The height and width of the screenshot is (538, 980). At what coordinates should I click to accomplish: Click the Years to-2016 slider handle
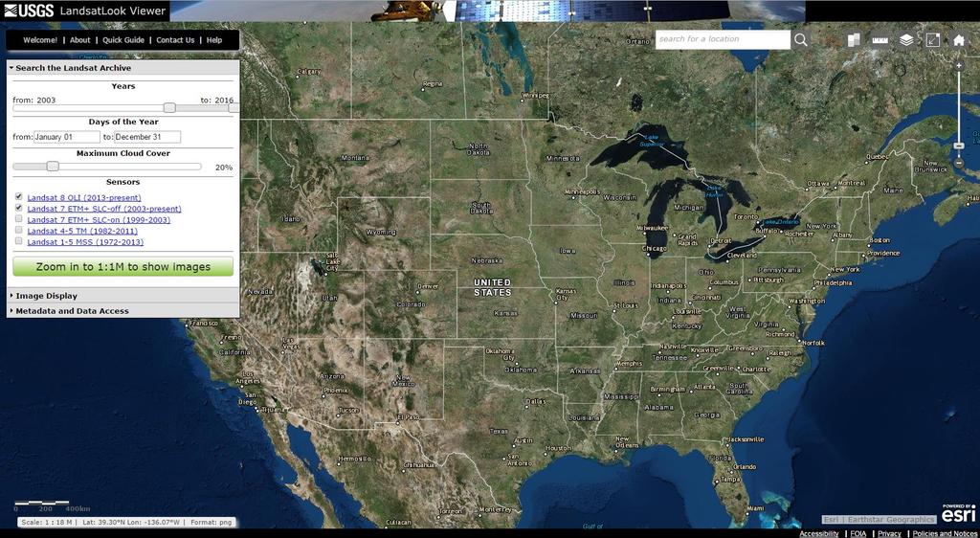(234, 108)
